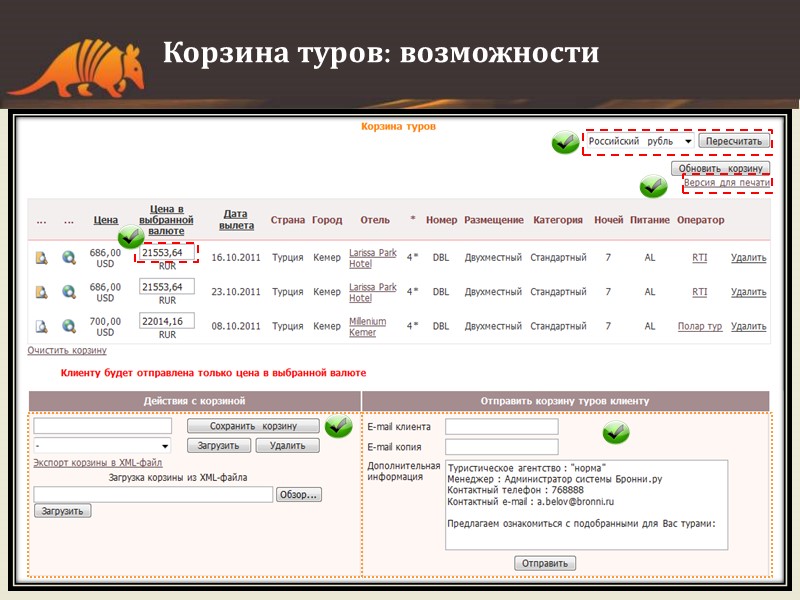Open document preview icon in first Larissa Park row
800x600 pixels.
tap(42, 257)
